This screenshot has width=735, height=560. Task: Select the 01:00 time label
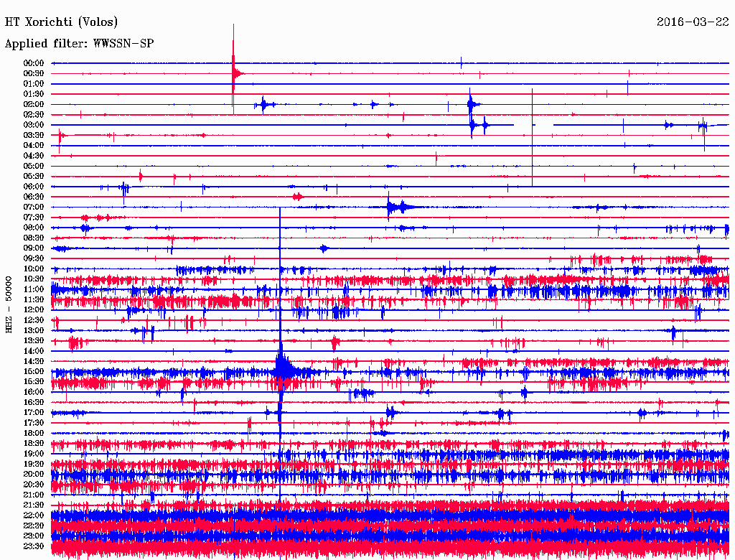34,83
